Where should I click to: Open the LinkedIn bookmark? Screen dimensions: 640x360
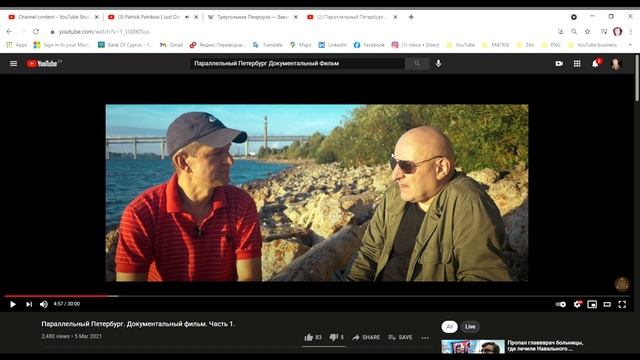click(x=333, y=45)
